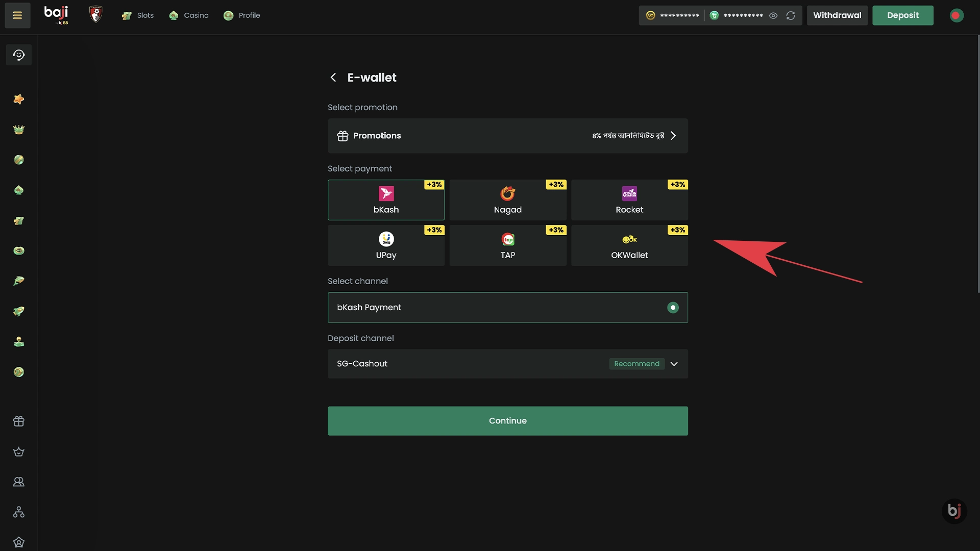
Task: Open the hamburger menu
Action: coord(17,15)
